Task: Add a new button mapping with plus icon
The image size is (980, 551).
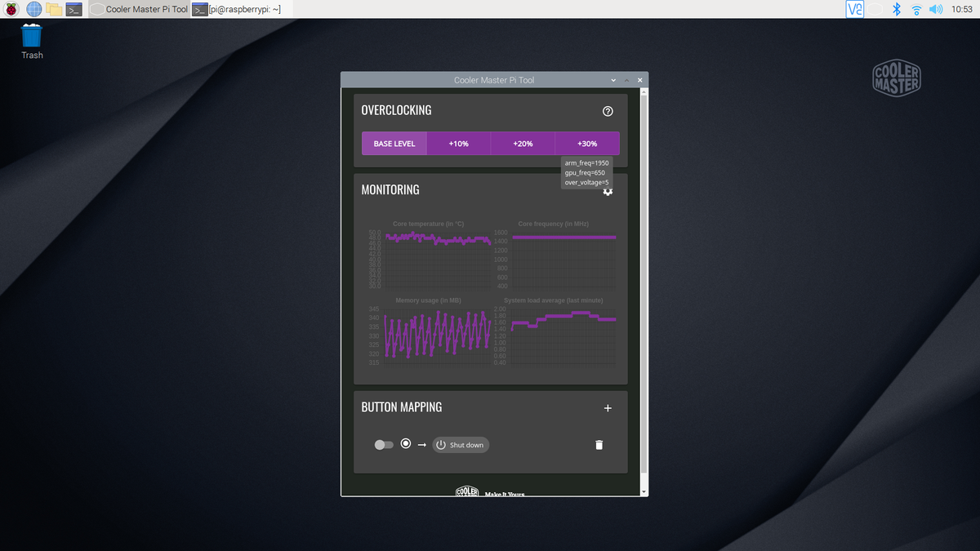Action: 608,407
